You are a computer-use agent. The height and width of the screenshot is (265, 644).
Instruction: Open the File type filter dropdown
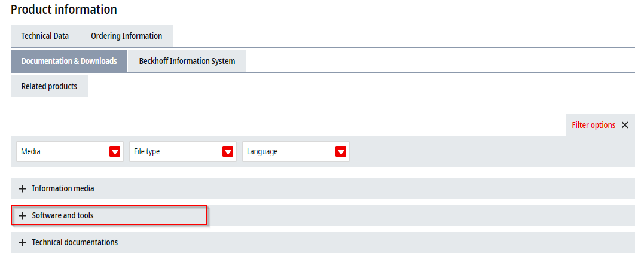click(183, 151)
